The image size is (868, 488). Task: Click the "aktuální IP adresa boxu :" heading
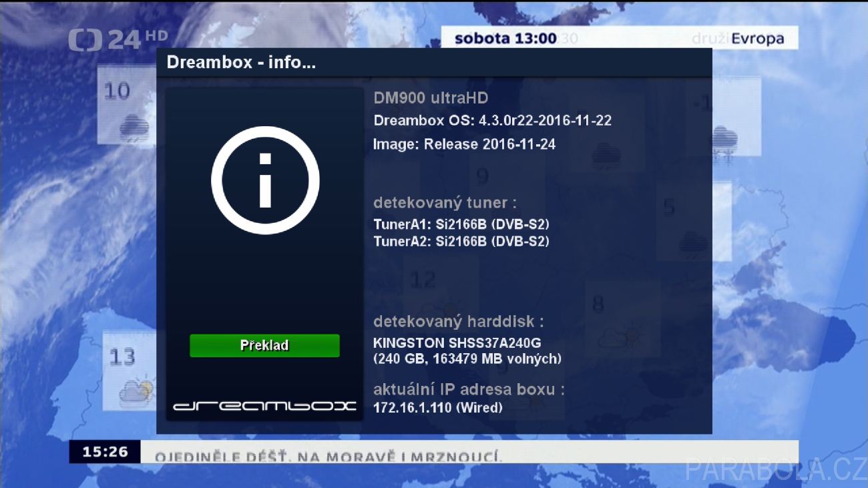(x=469, y=390)
